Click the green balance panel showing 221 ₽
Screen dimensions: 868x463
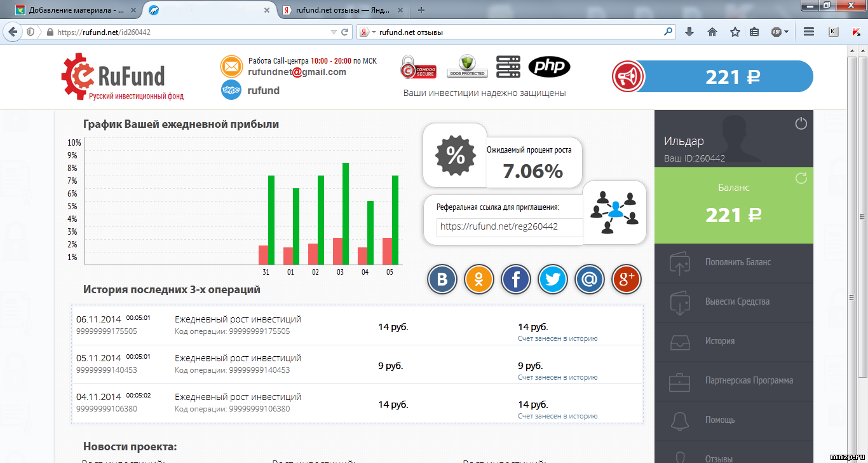click(x=734, y=205)
